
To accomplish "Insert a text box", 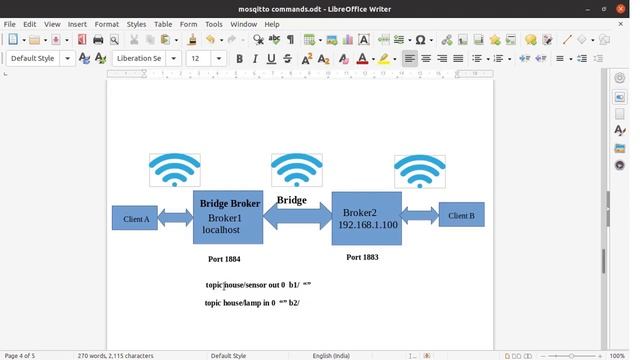I will point(364,40).
